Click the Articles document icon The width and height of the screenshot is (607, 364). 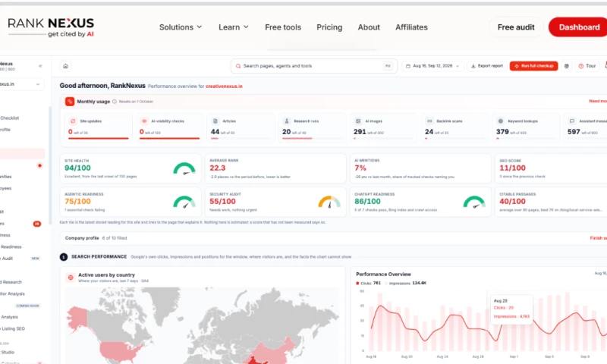pyautogui.click(x=215, y=121)
